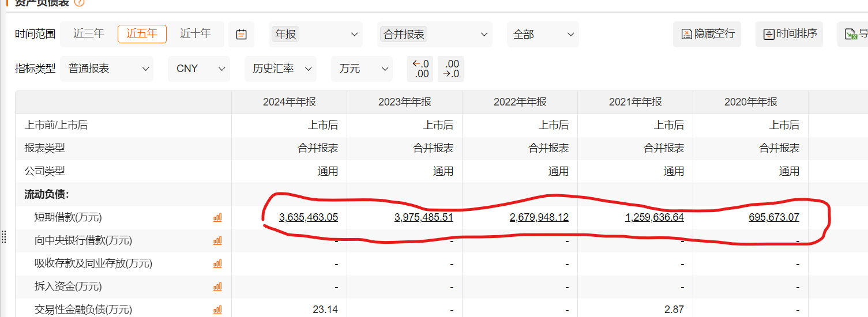Select the 向中央银行借款(万元) row label

click(x=83, y=241)
